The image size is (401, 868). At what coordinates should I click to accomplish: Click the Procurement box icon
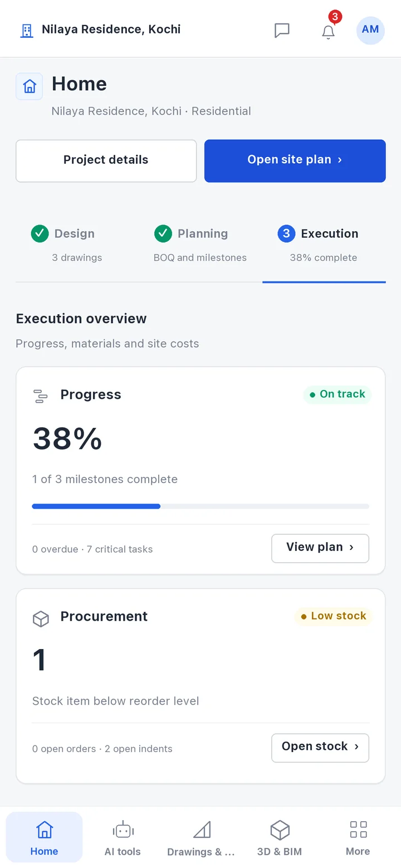click(x=41, y=619)
